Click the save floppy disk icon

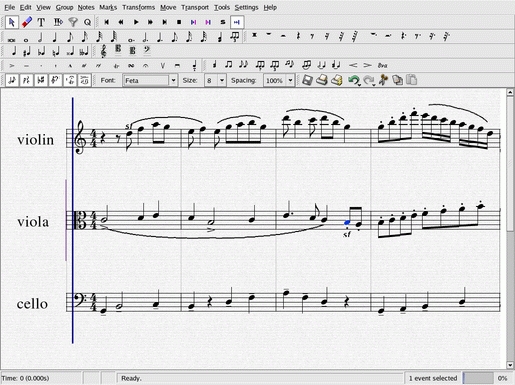click(307, 80)
